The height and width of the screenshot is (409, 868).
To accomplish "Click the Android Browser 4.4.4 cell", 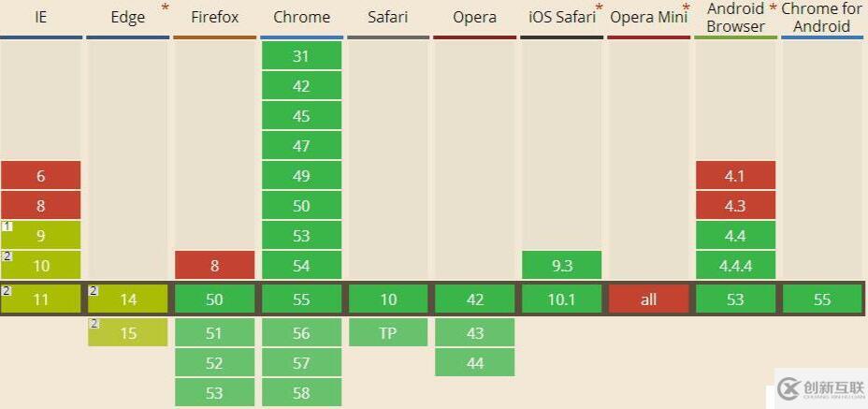I will pyautogui.click(x=735, y=266).
